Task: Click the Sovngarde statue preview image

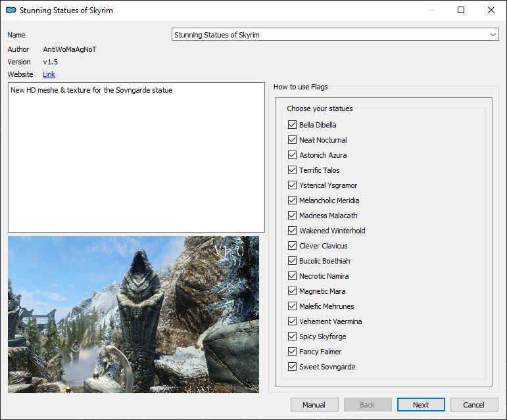Action: coord(133,314)
